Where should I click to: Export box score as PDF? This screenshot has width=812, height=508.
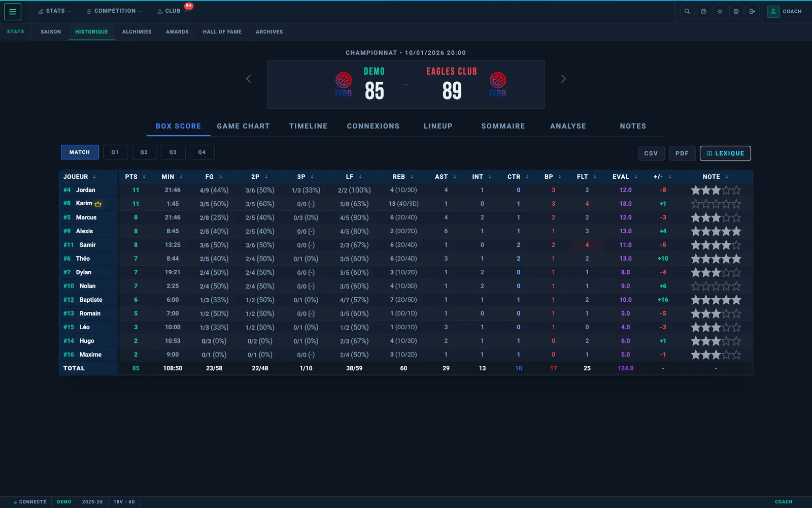[x=682, y=153]
